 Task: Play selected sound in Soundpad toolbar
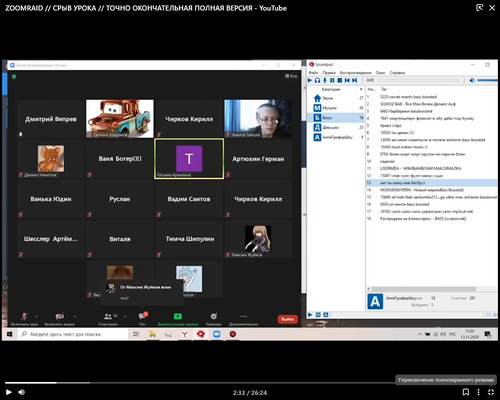click(x=310, y=80)
